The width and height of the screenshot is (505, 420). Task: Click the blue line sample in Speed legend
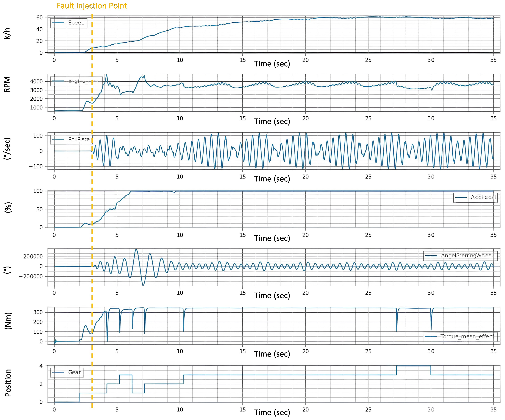[58, 23]
